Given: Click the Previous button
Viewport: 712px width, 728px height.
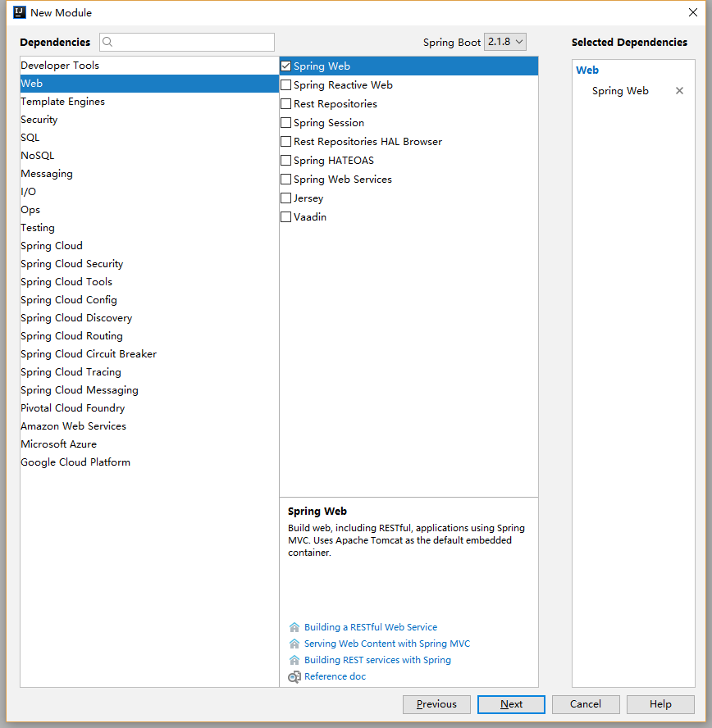Looking at the screenshot, I should click(436, 704).
